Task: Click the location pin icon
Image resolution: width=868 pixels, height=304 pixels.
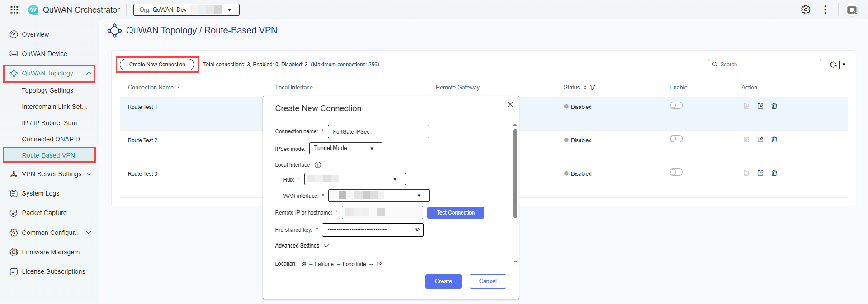Action: [304, 264]
